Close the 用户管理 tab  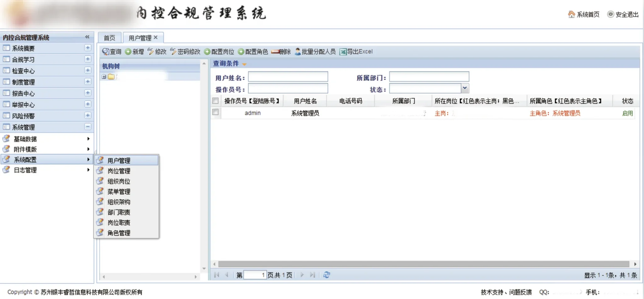tap(156, 37)
